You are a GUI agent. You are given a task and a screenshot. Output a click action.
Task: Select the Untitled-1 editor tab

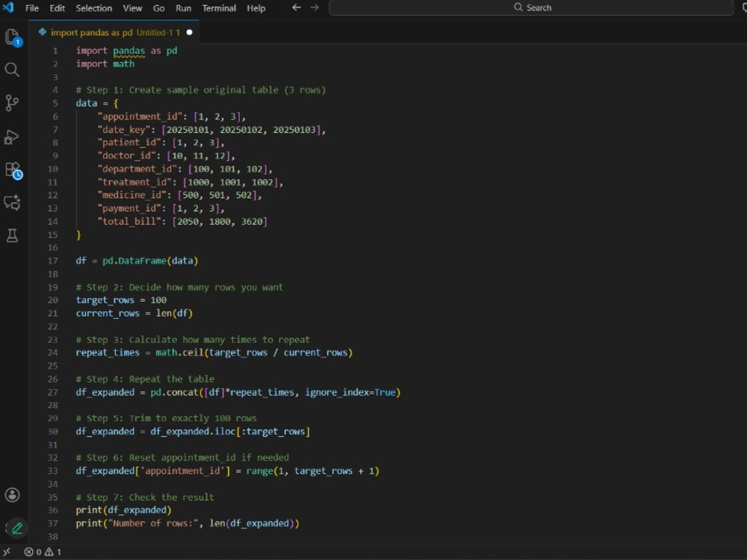pyautogui.click(x=114, y=32)
